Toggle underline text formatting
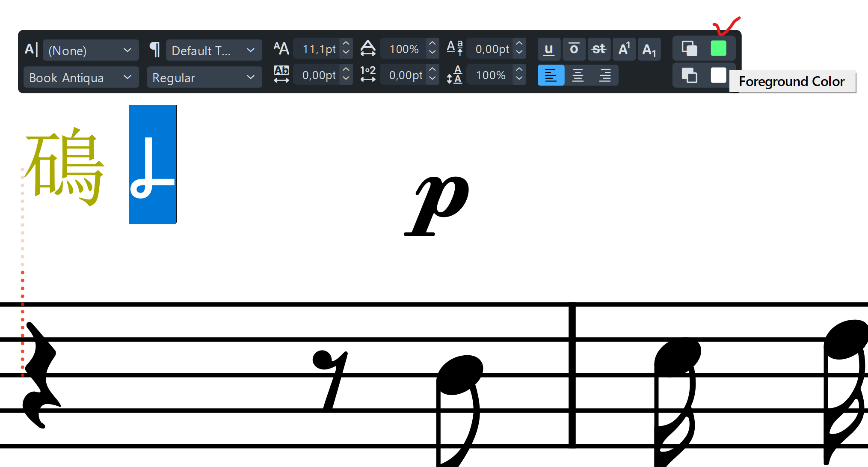Image resolution: width=868 pixels, height=467 pixels. (x=549, y=49)
